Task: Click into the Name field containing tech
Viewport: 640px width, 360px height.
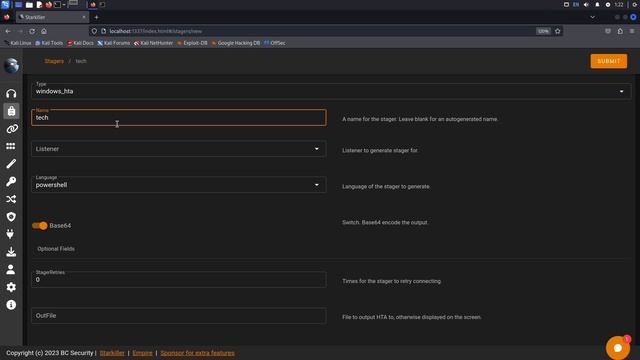Action: (x=179, y=118)
